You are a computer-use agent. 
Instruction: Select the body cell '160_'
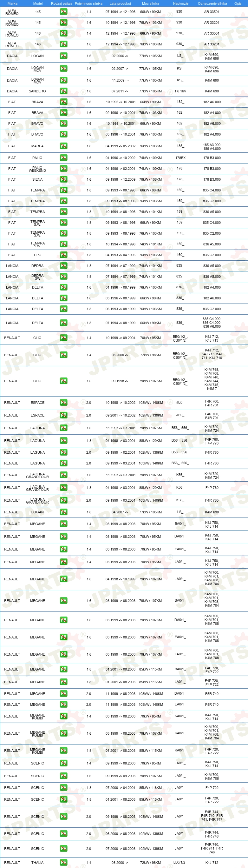(180, 255)
